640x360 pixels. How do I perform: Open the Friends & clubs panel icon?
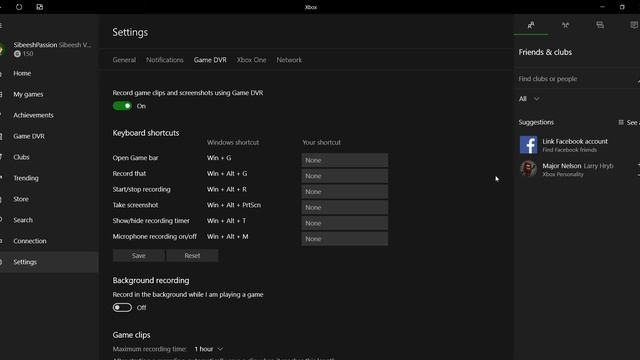click(x=531, y=25)
